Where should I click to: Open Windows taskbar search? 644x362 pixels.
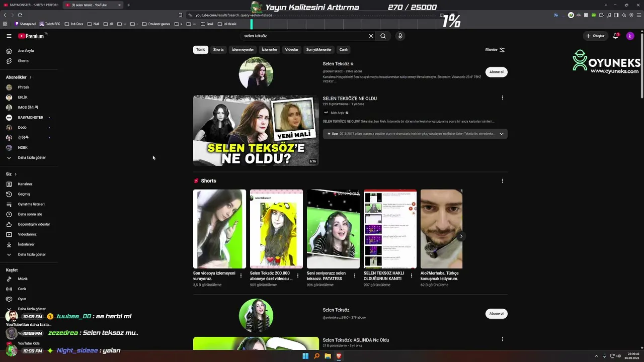tap(316, 356)
